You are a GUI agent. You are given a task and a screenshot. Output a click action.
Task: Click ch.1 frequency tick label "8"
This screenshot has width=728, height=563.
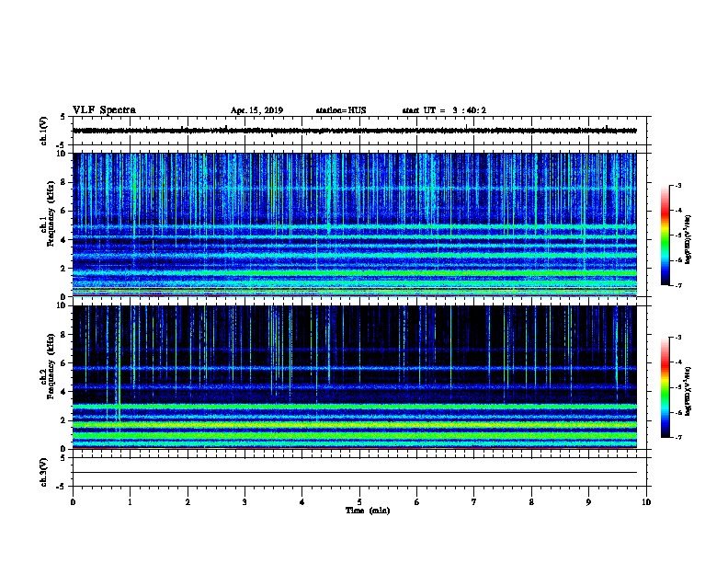point(63,182)
